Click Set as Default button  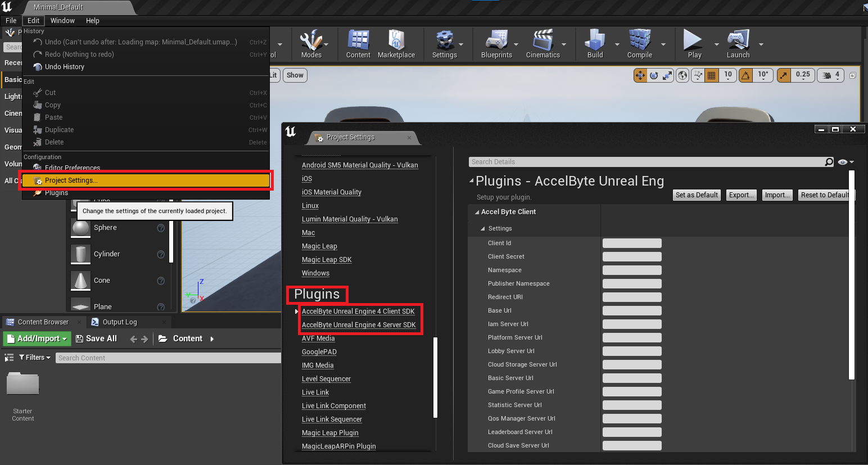697,195
